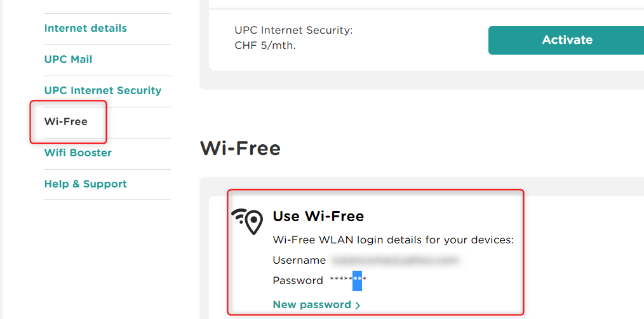Select UPC Internet Security sidebar item
Viewport: 644px width, 319px height.
102,91
